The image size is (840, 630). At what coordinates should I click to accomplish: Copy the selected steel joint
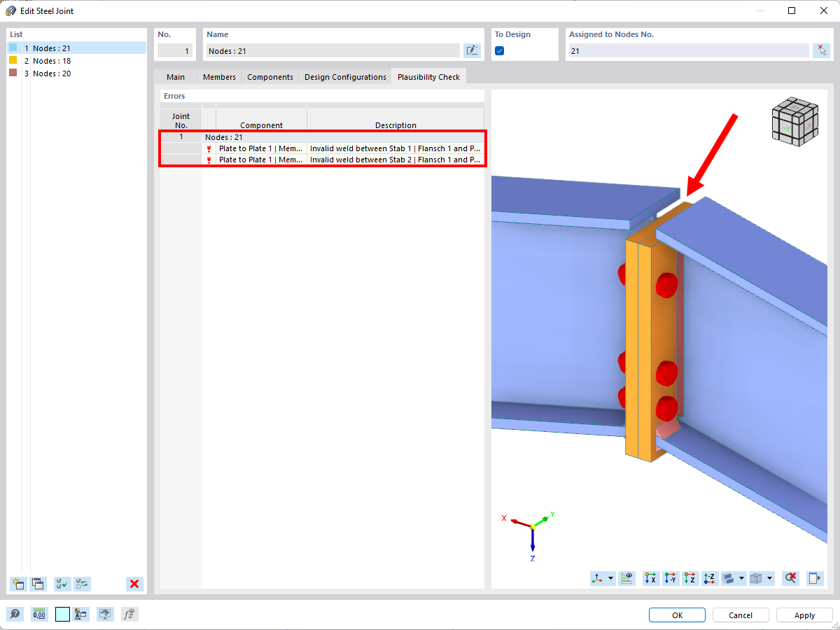[38, 584]
